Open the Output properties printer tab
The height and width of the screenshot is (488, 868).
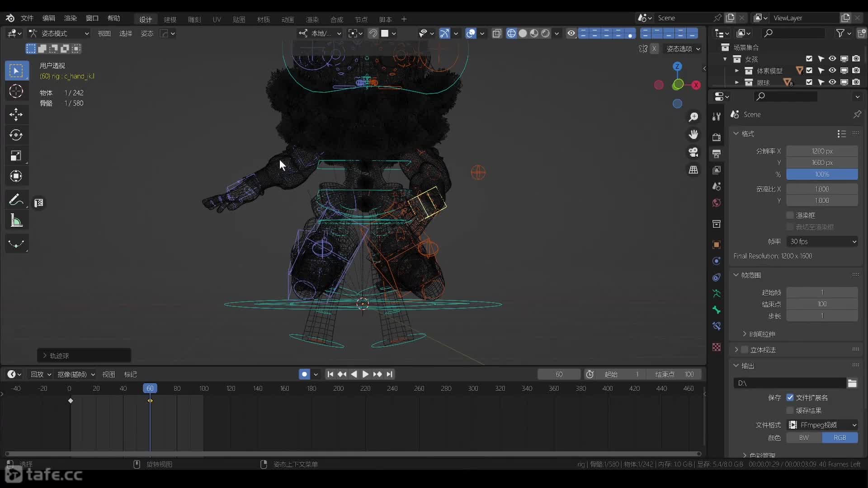pyautogui.click(x=717, y=154)
